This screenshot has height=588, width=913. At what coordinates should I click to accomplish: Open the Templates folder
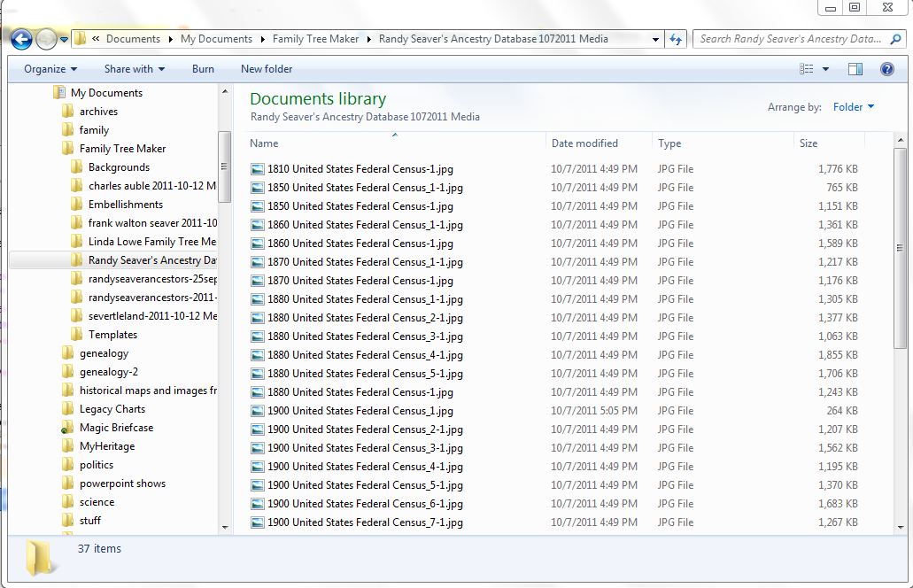[112, 335]
